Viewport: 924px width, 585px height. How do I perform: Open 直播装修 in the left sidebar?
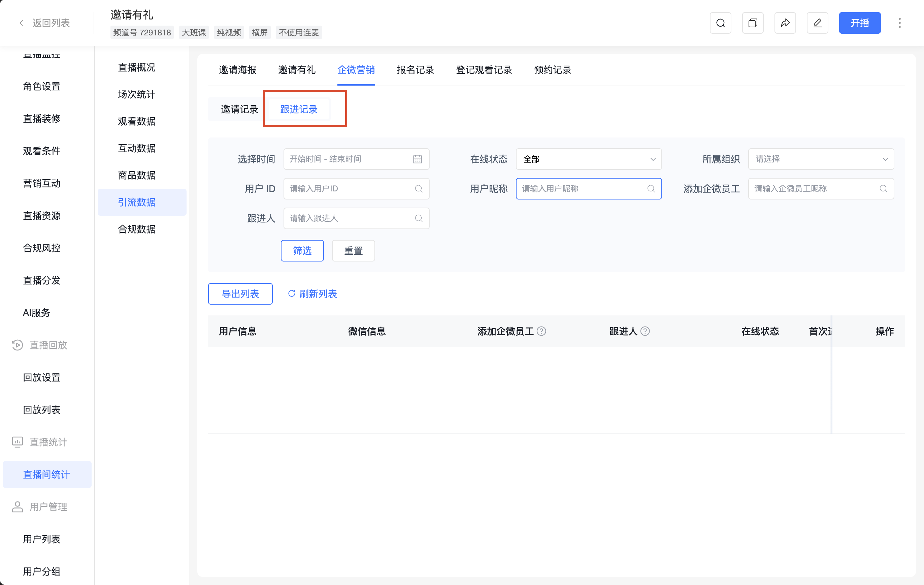[x=42, y=119]
